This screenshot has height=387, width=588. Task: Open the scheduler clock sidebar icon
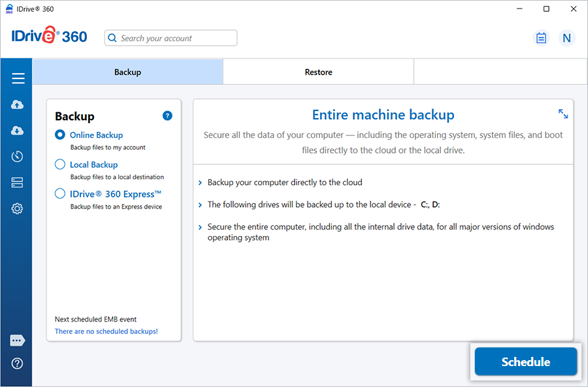[x=18, y=156]
